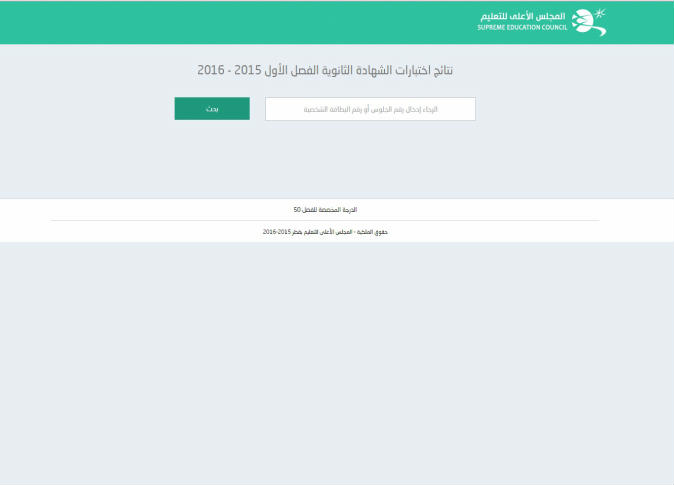Click the text 'SUPREME EDUCATION COUNCIL'

[x=522, y=28]
